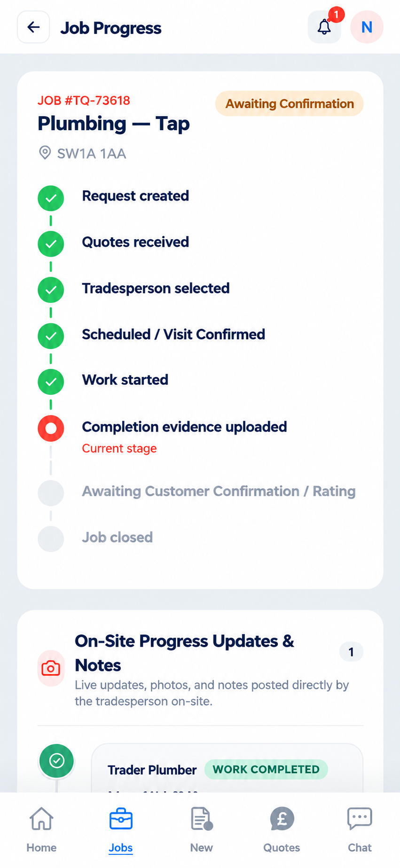Click the Quotes pound-sign icon
Screen dimensions: 400x868
282,819
